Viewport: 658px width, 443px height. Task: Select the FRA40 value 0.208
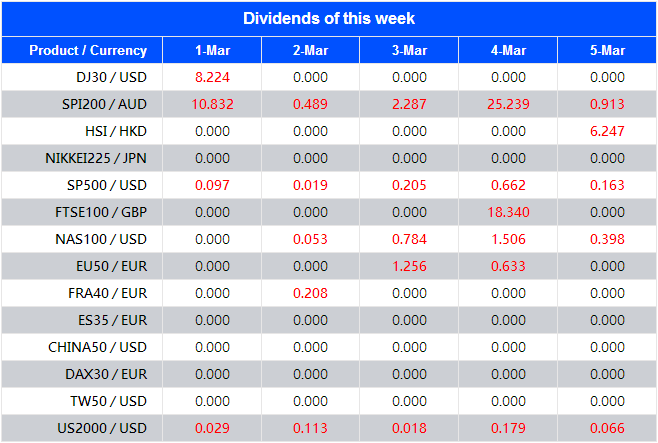click(310, 293)
